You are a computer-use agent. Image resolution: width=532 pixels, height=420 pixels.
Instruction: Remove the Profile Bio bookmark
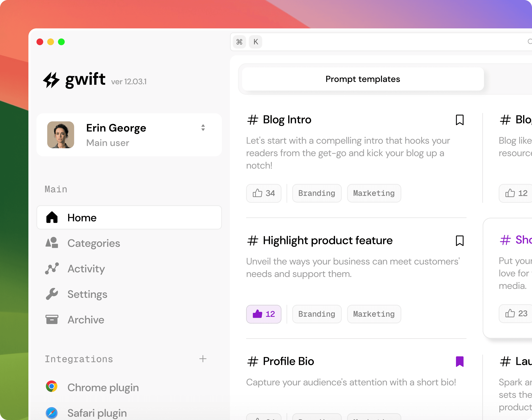[459, 361]
